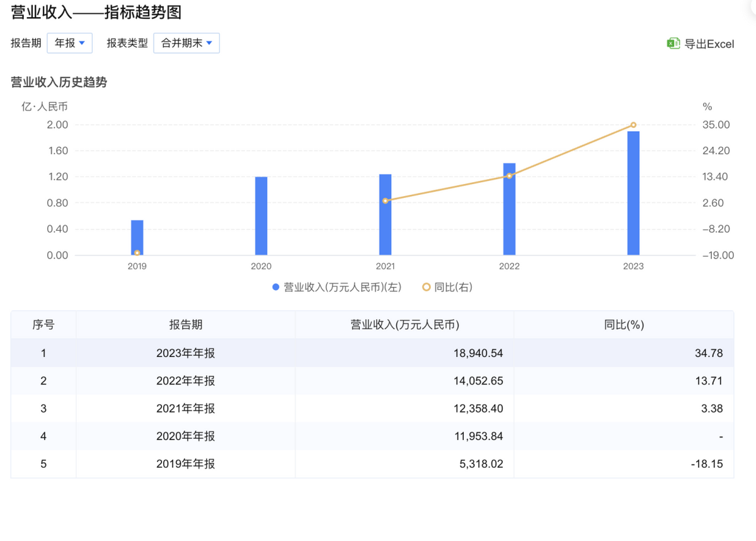Click the 同比(%) column header
The image size is (756, 541).
pos(624,325)
